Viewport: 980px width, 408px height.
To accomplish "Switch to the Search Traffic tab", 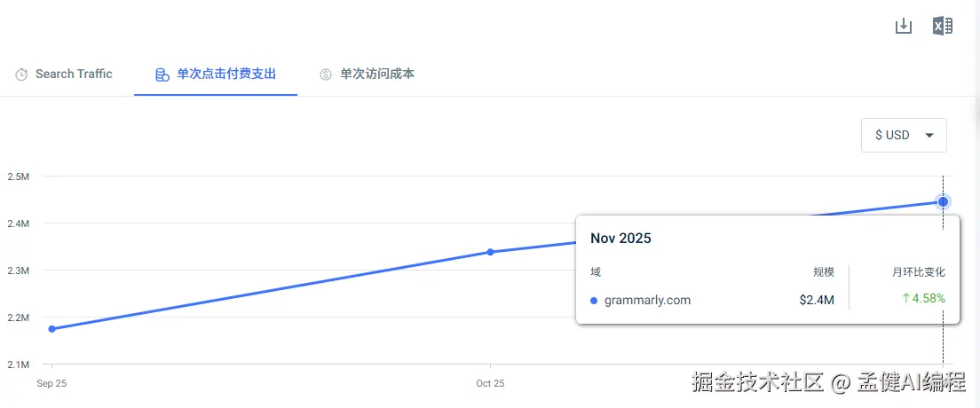I will [x=74, y=75].
